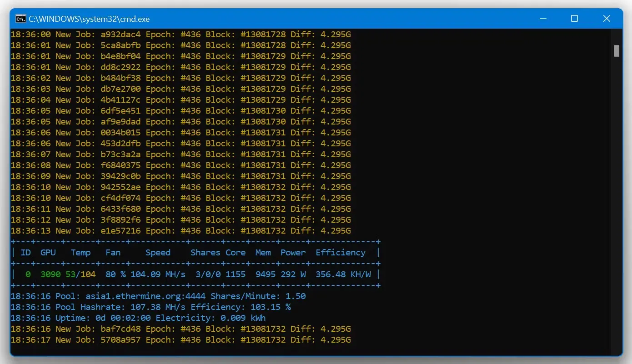The width and height of the screenshot is (632, 364).
Task: Click the Efficiency column header
Action: pyautogui.click(x=341, y=253)
